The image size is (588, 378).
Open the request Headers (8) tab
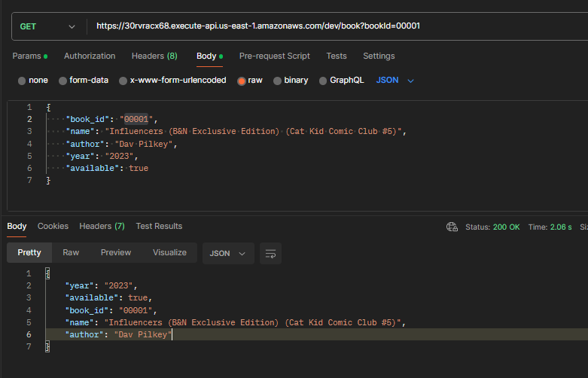point(154,56)
